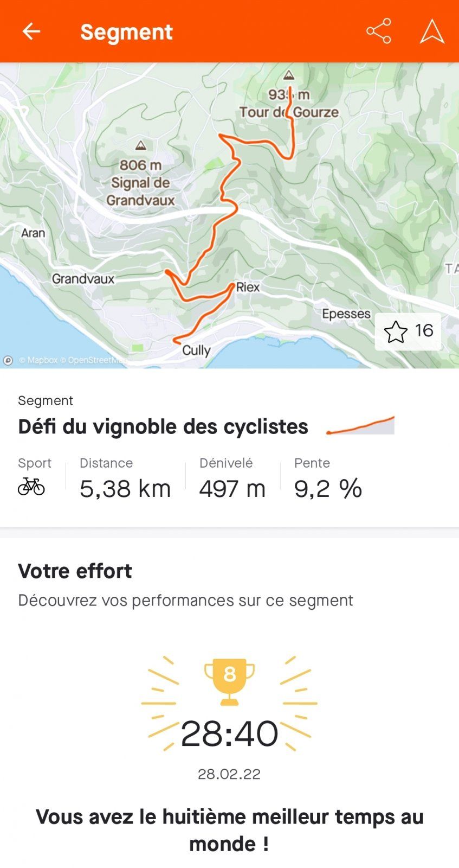Open the segment elevation profile chart
This screenshot has width=459, height=868.
(x=360, y=425)
